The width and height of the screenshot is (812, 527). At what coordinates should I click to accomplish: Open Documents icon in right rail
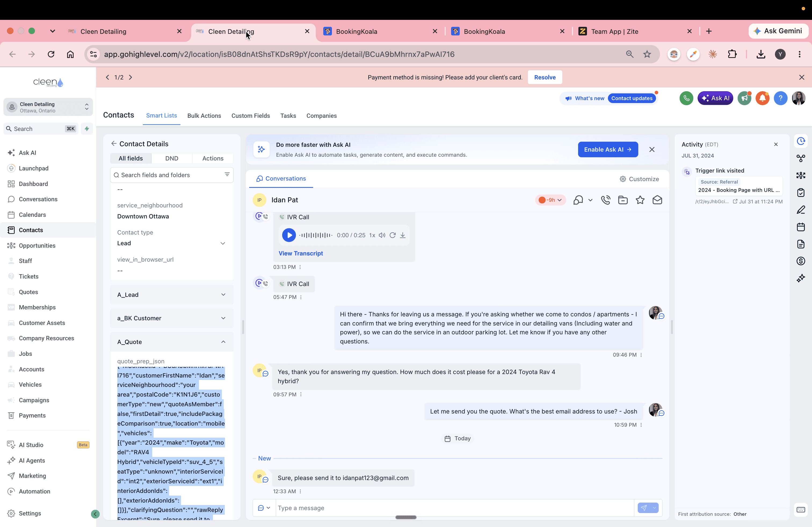point(801,244)
